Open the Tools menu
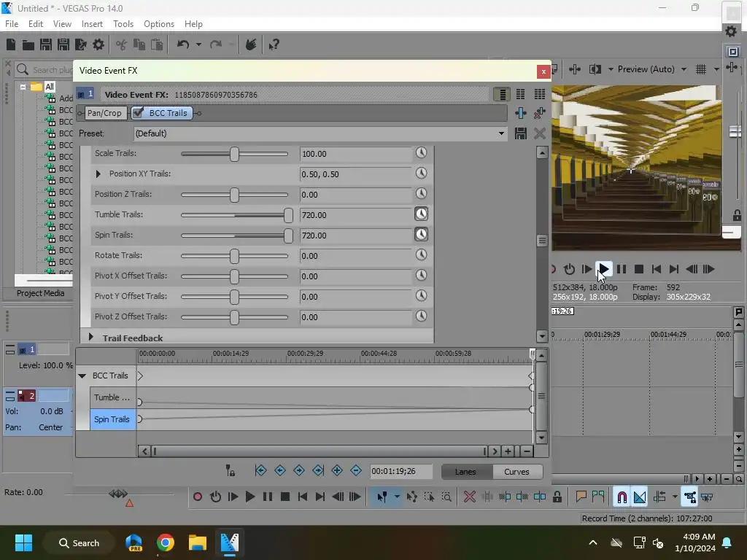747x560 pixels. pos(123,24)
